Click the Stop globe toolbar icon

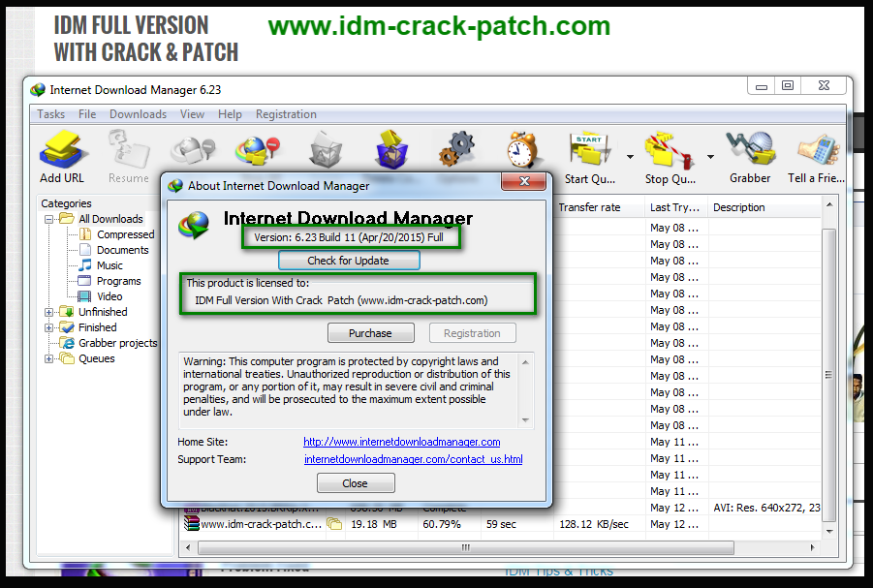(x=193, y=151)
